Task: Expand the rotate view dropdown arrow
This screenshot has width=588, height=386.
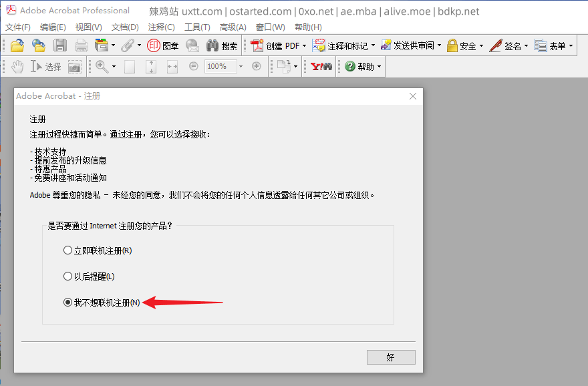Action: click(x=295, y=67)
